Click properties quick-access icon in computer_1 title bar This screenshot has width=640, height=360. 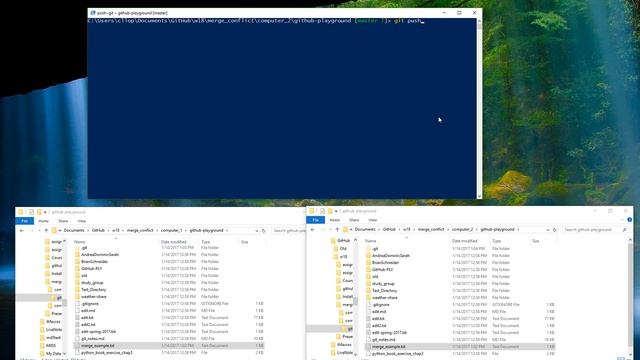tap(31, 212)
